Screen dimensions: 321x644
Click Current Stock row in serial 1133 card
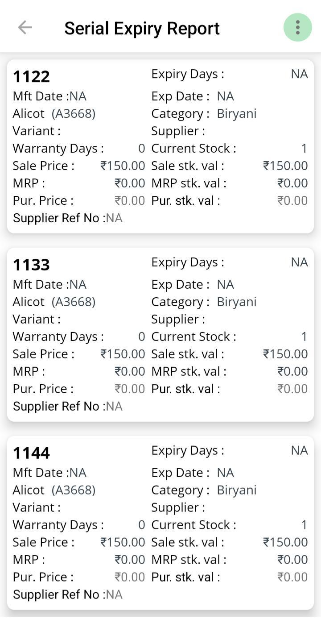(x=229, y=337)
